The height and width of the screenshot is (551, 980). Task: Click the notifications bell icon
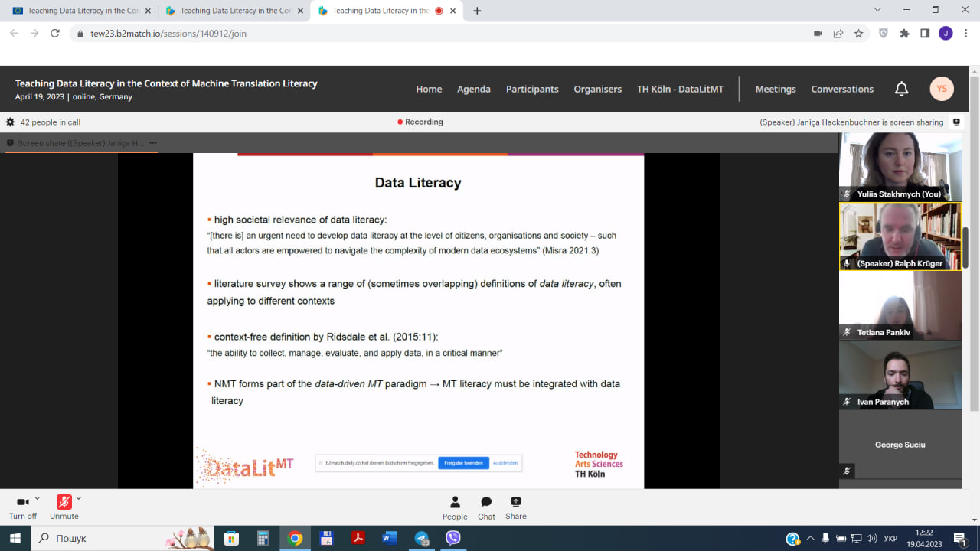901,89
